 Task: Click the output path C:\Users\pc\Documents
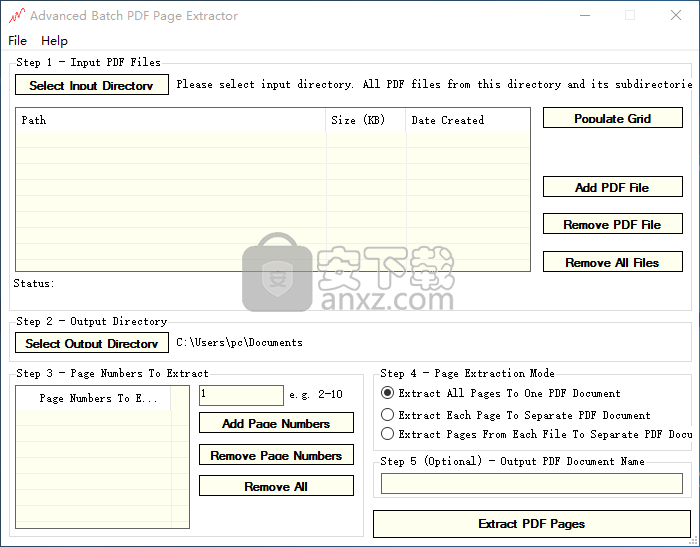pyautogui.click(x=239, y=342)
